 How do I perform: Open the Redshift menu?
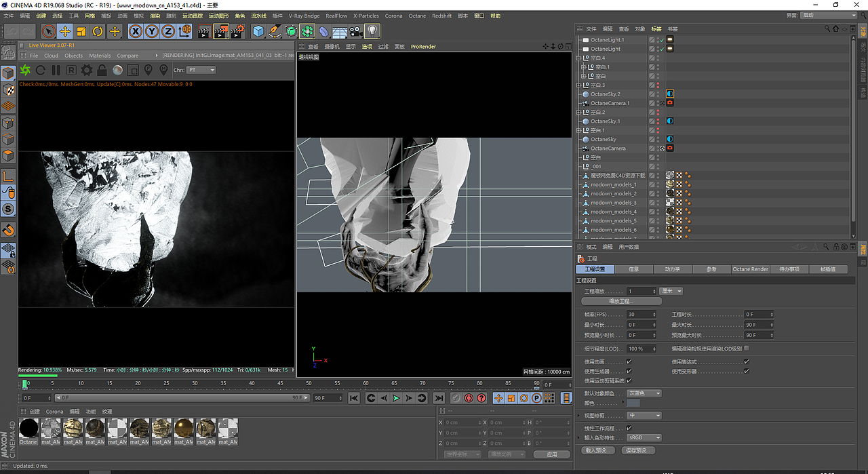point(441,16)
